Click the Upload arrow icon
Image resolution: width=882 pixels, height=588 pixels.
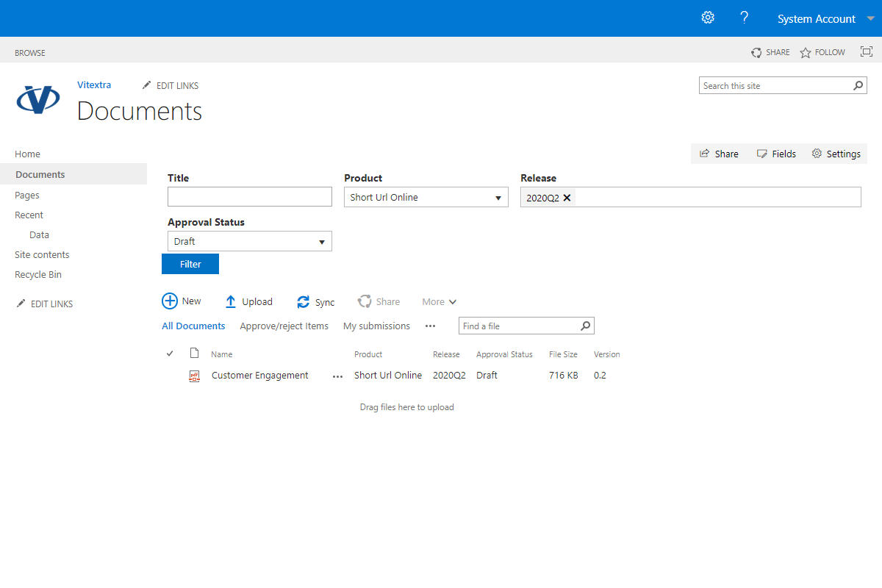pos(231,302)
